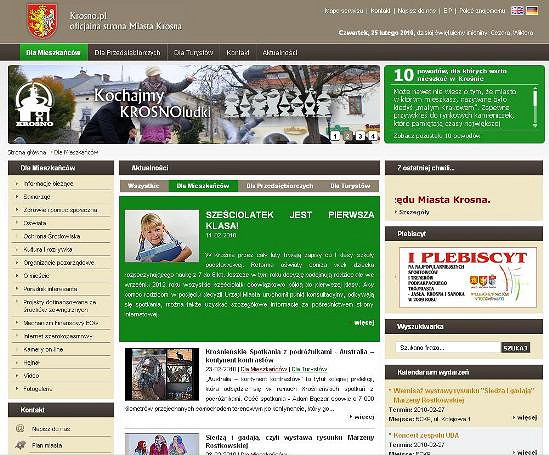Show banner slide 4

pyautogui.click(x=373, y=136)
